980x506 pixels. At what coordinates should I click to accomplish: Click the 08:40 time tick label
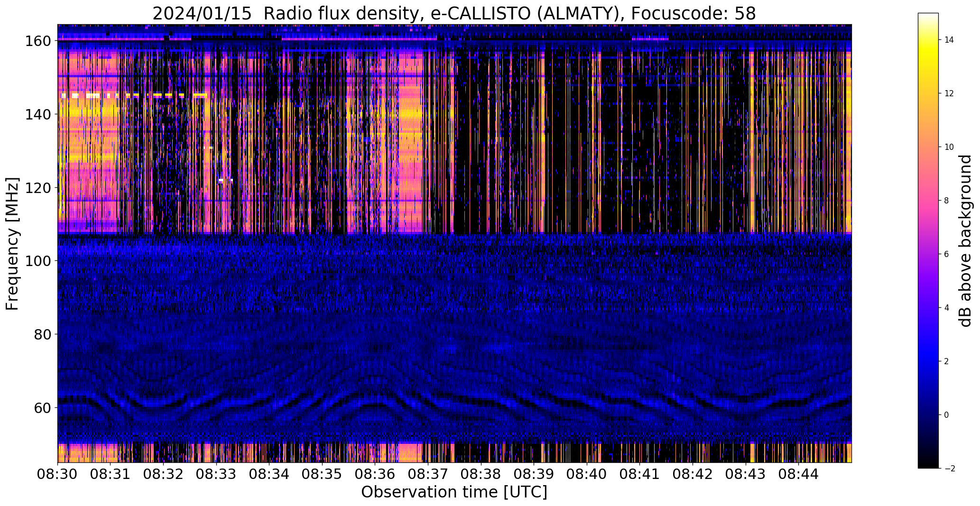tap(587, 473)
